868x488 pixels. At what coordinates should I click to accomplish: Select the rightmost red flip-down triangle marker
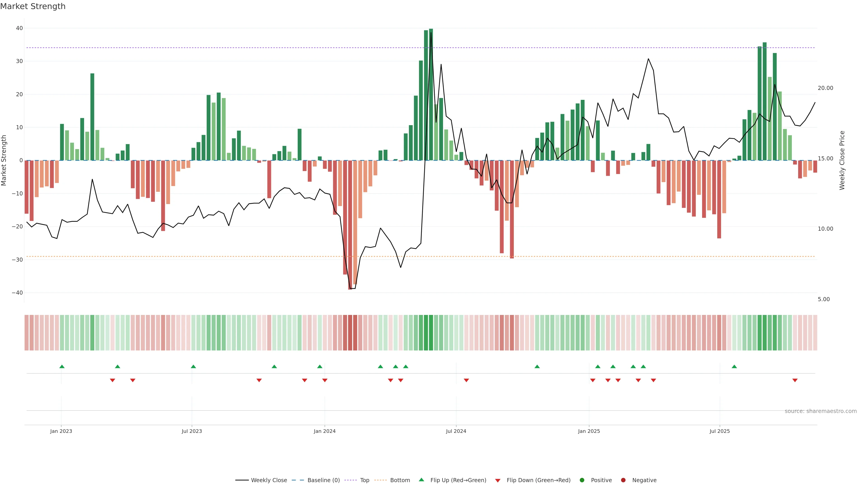[795, 380]
